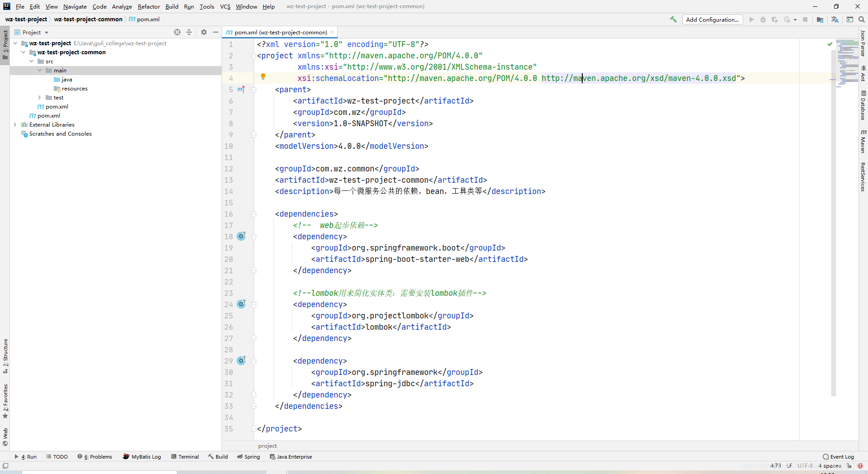Click the Debug bug icon
Screen dimensions: 868x474
coord(763,19)
